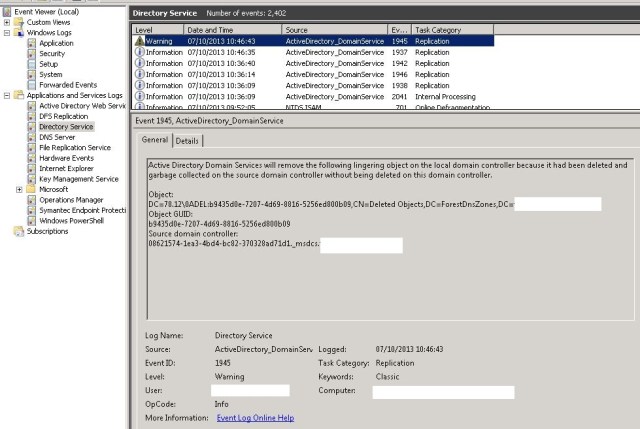
Task: Expand the Custom Views tree node
Action: [x=8, y=22]
